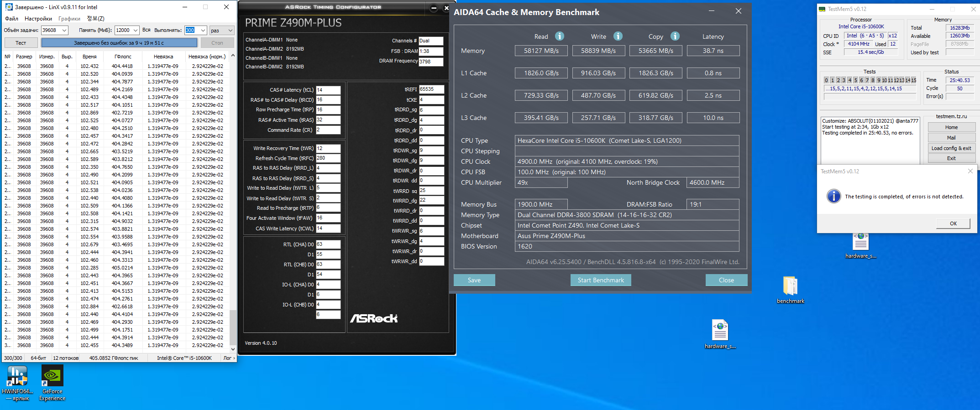Click Load config & exit in TestMem5
The height and width of the screenshot is (410, 980).
click(x=951, y=148)
